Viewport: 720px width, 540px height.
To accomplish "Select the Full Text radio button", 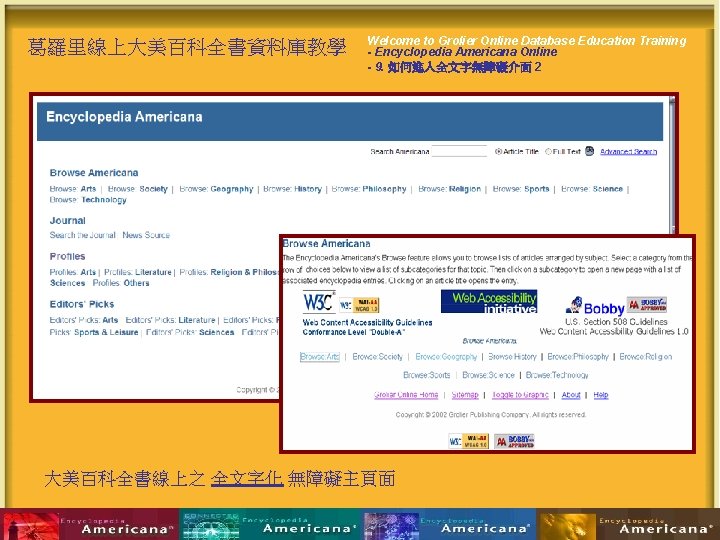I will point(548,152).
